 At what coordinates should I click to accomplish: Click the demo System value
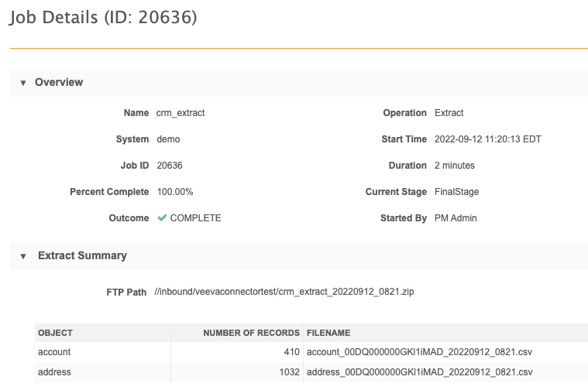click(168, 139)
